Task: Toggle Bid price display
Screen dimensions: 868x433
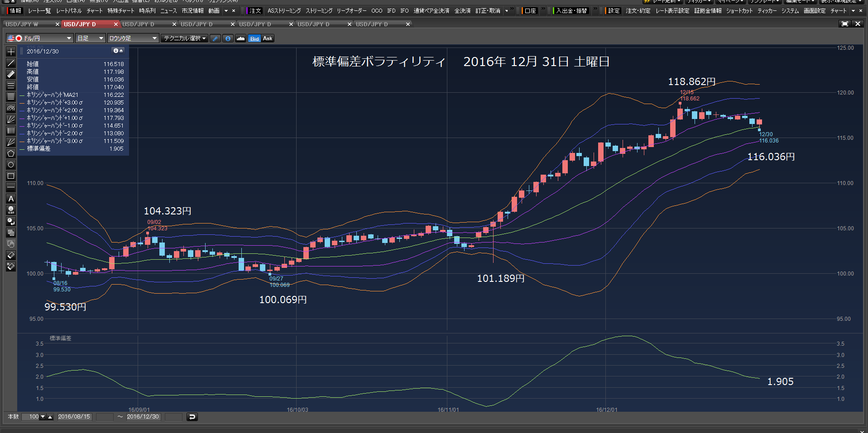Action: 254,38
